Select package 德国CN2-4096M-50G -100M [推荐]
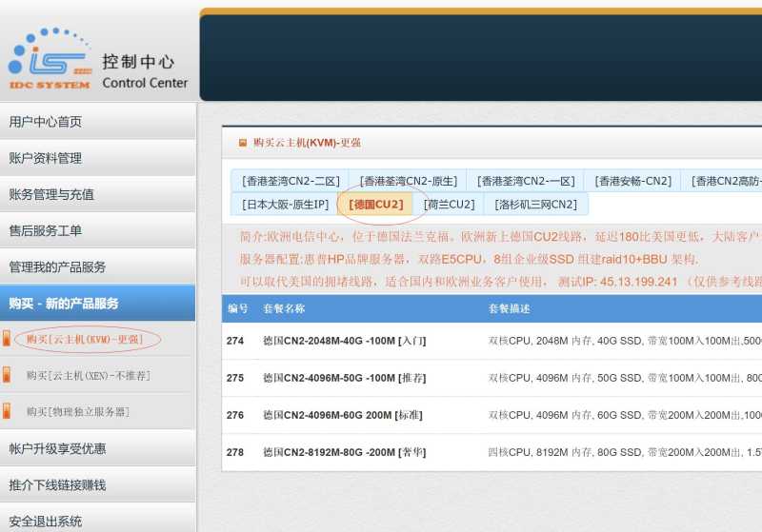Image resolution: width=762 pixels, height=532 pixels. pyautogui.click(x=345, y=378)
